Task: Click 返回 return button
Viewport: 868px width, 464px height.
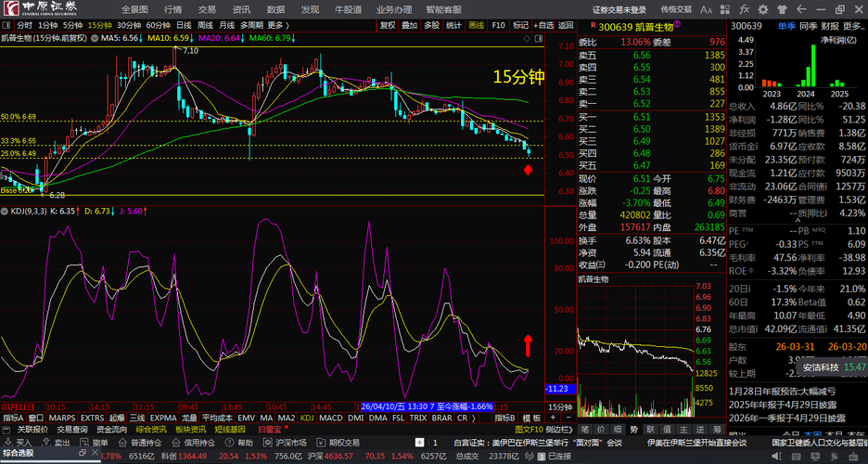Action: [x=566, y=25]
